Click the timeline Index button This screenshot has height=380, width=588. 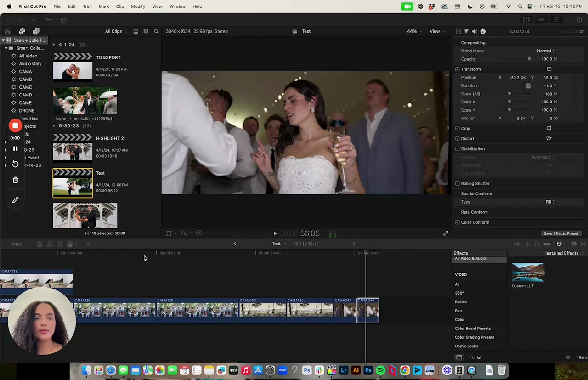pyautogui.click(x=16, y=244)
